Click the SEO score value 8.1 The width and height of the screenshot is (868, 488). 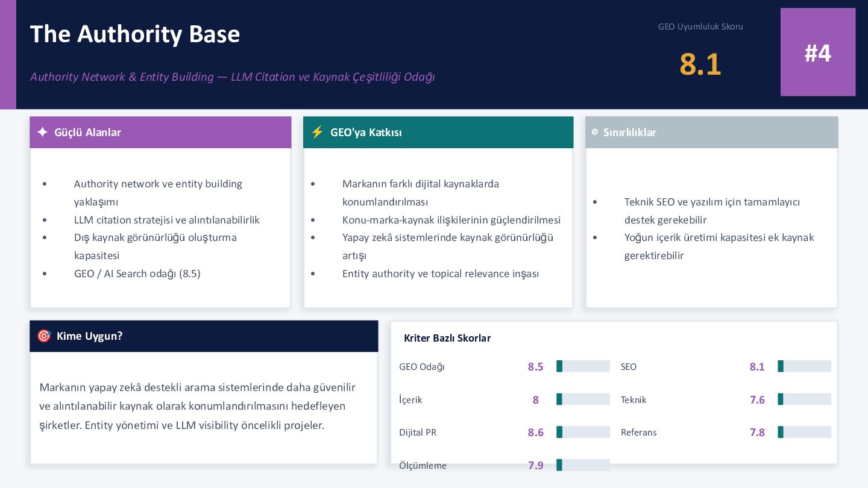tap(757, 366)
